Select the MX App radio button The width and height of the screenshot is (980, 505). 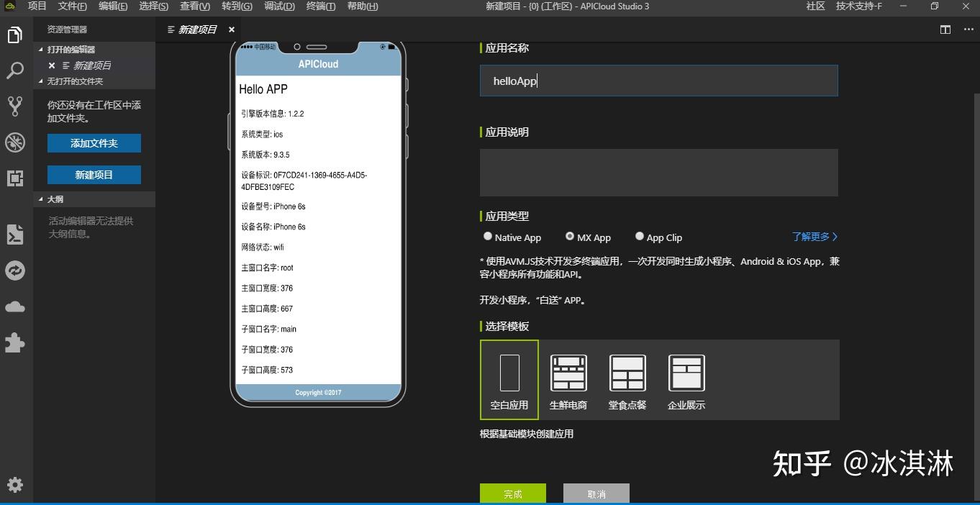click(569, 236)
